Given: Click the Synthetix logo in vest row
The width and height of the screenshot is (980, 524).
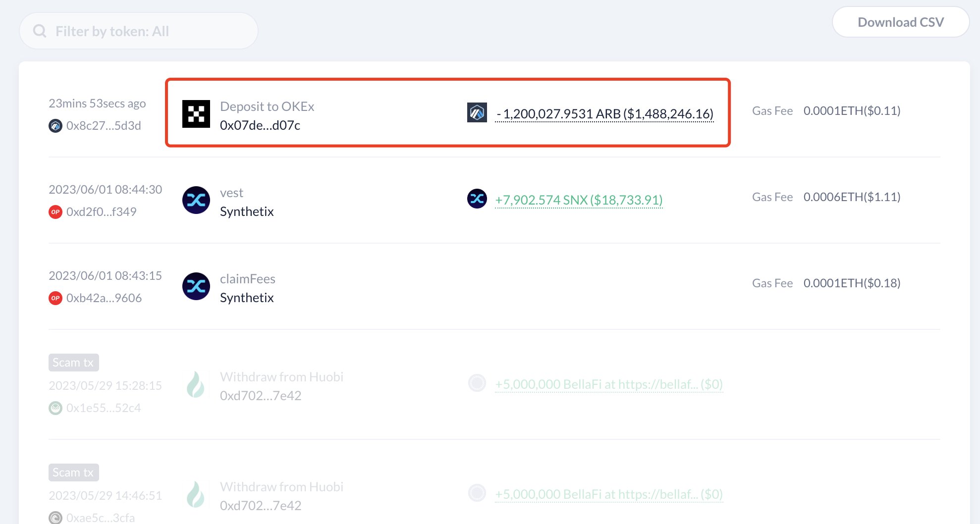Looking at the screenshot, I should coord(196,200).
